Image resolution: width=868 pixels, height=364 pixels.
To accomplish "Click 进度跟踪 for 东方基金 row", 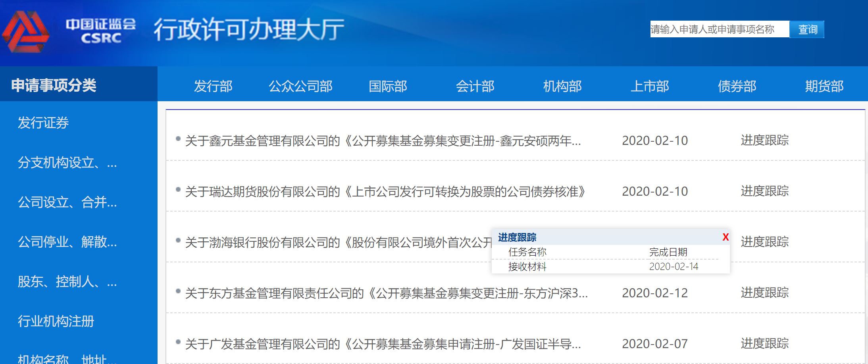I will point(764,293).
